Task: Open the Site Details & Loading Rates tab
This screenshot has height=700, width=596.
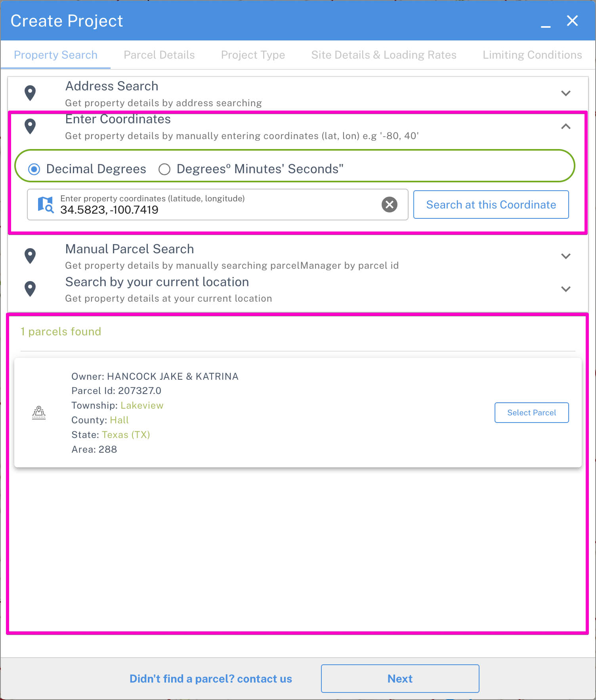Action: point(384,55)
